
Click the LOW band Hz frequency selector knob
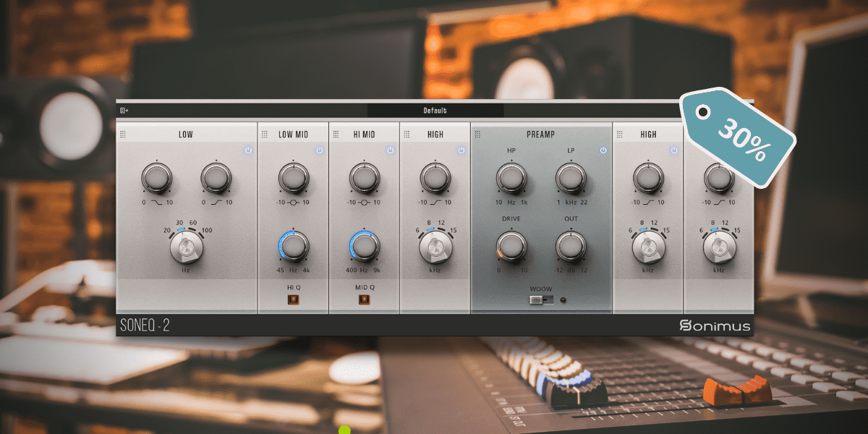click(x=187, y=248)
